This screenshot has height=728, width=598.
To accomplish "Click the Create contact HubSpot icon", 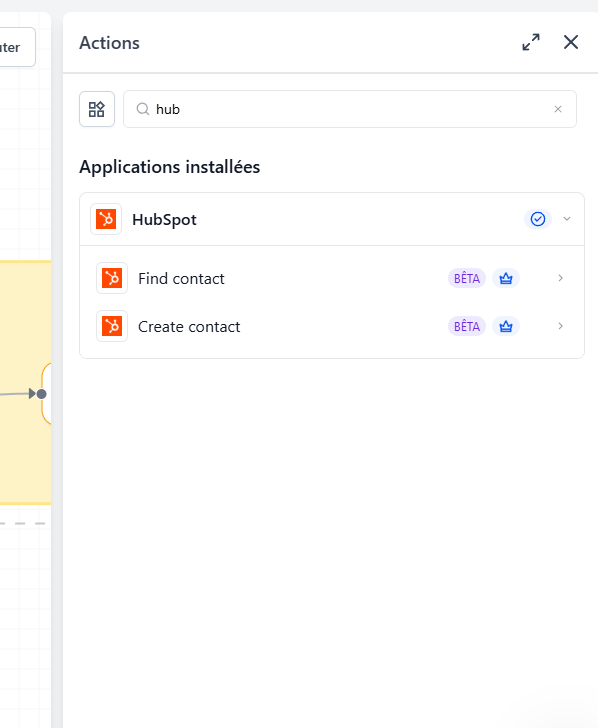I will (x=112, y=326).
